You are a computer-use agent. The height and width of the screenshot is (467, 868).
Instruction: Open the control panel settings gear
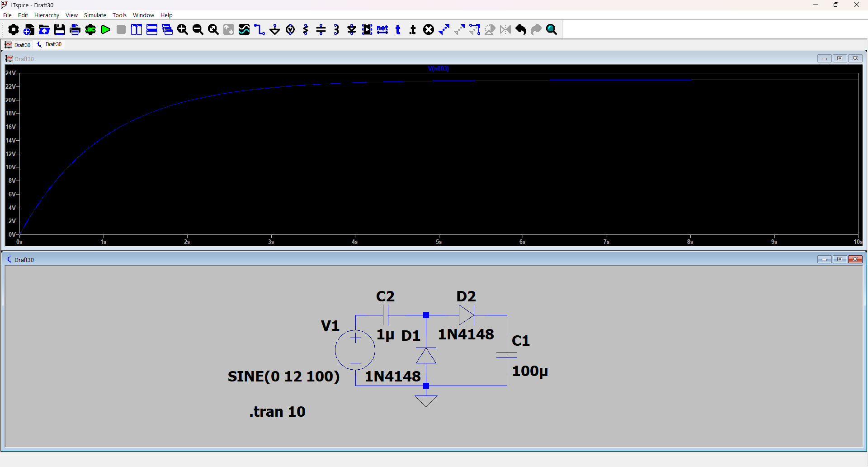[x=14, y=30]
